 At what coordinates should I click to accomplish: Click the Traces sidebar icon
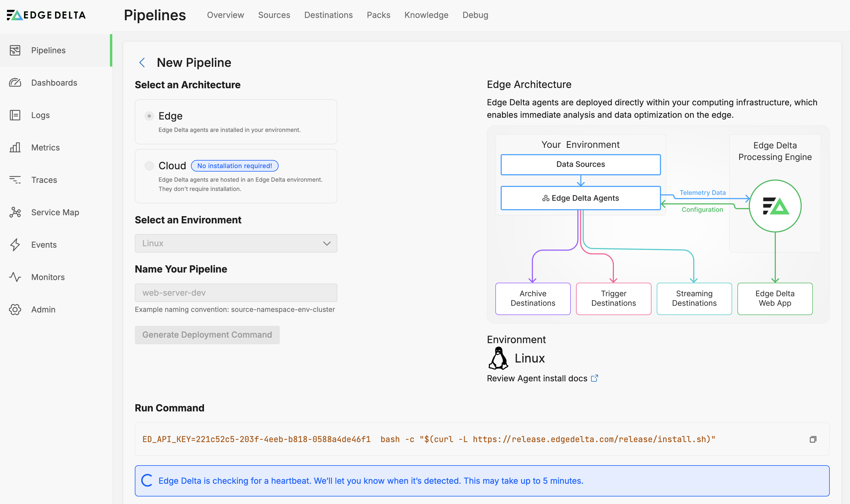[x=15, y=180]
